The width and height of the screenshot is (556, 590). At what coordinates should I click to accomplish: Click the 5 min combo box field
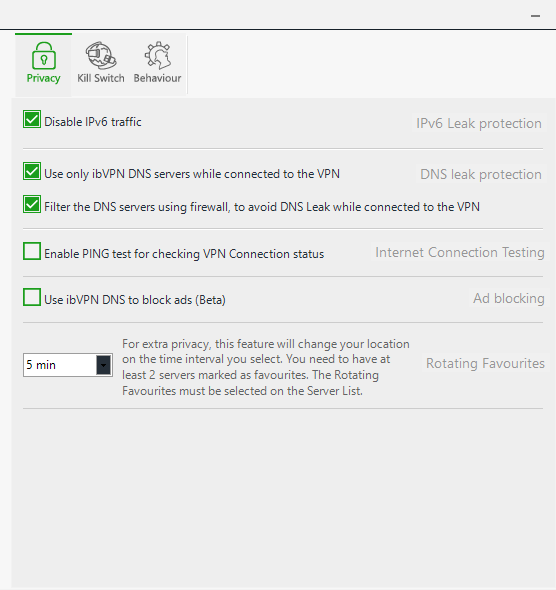(x=68, y=365)
